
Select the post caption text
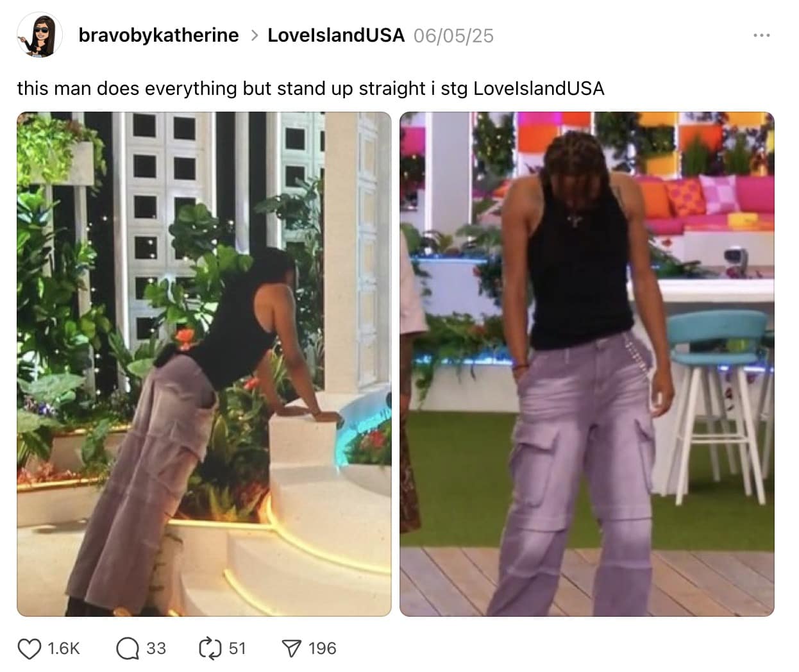coord(310,88)
